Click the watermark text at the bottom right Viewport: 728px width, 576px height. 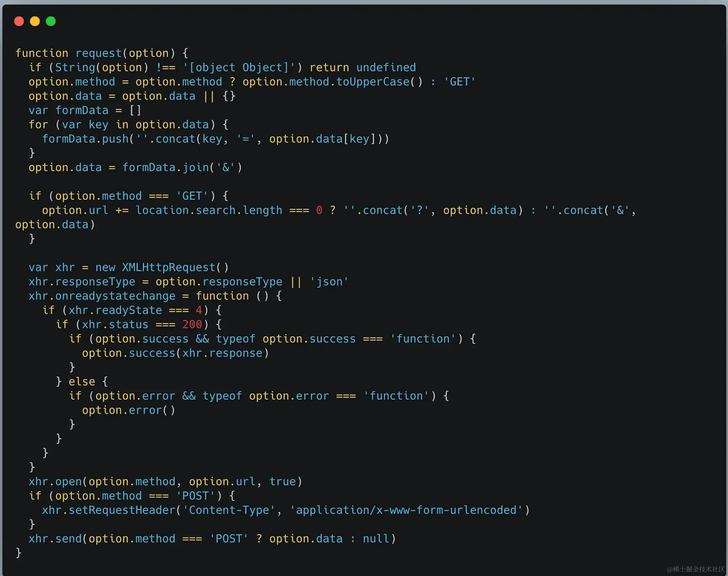point(695,569)
